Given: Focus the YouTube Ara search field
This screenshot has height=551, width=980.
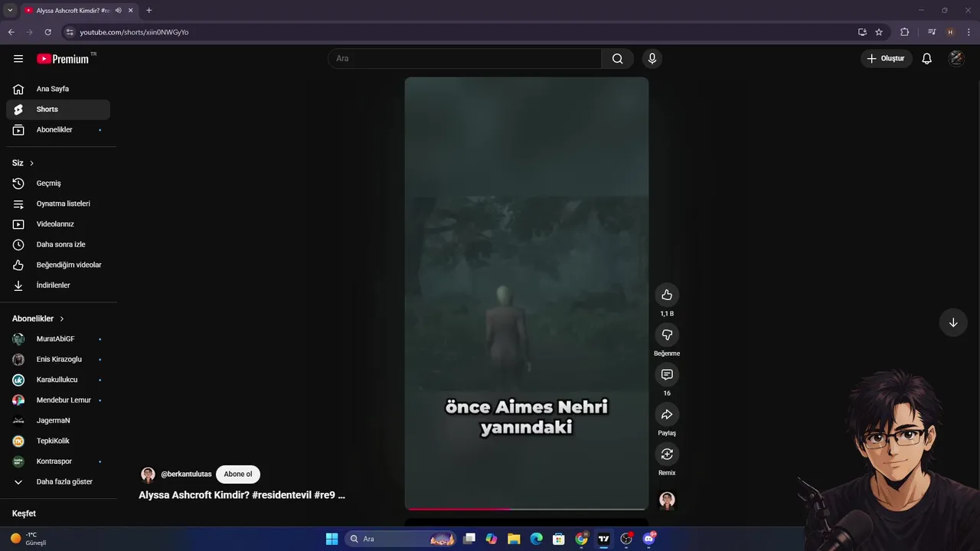Looking at the screenshot, I should (x=465, y=59).
